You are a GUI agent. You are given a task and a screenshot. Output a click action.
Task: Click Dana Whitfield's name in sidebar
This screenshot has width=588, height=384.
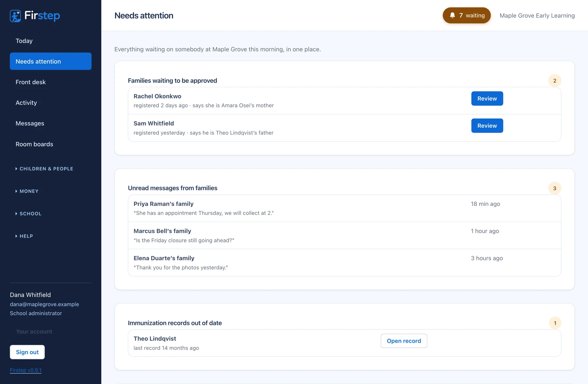30,295
